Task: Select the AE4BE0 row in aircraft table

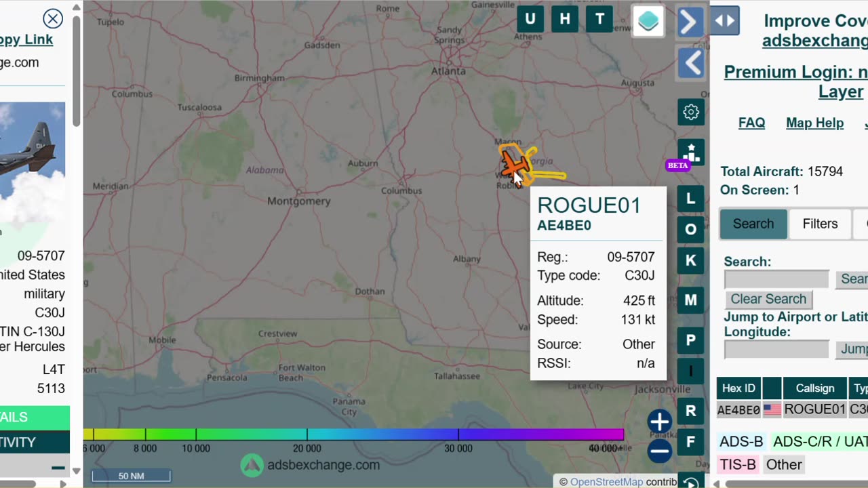Action: (792, 409)
